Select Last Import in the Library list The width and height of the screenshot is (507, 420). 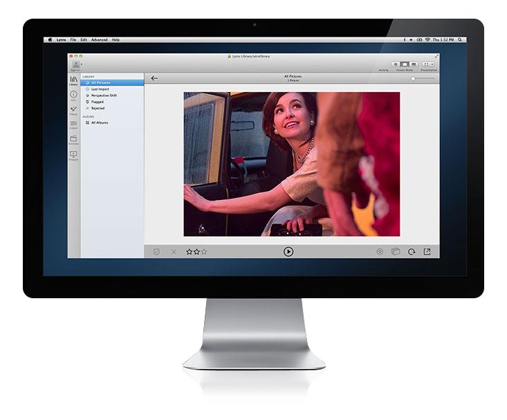pyautogui.click(x=100, y=89)
